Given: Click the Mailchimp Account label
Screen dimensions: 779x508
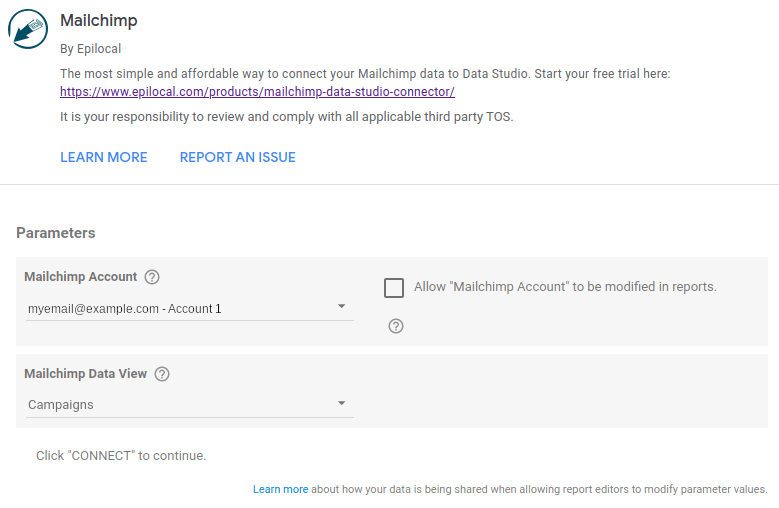Looking at the screenshot, I should tap(80, 277).
